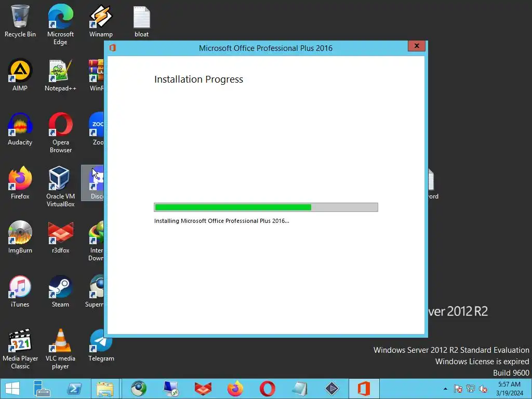Open File Explorer from the taskbar
532x399 pixels.
105,389
